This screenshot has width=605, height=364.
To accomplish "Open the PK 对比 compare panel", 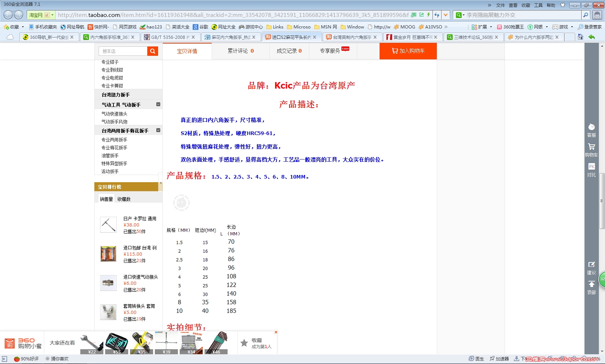I will (592, 169).
